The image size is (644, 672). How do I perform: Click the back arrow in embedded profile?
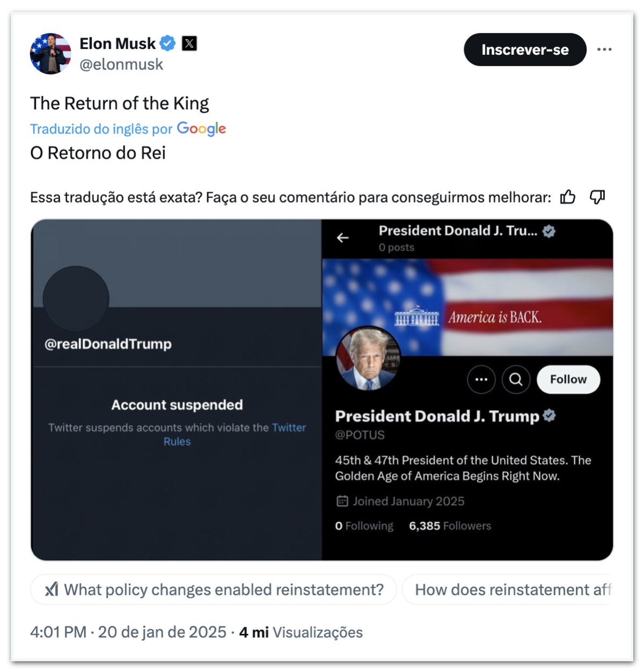pyautogui.click(x=343, y=238)
